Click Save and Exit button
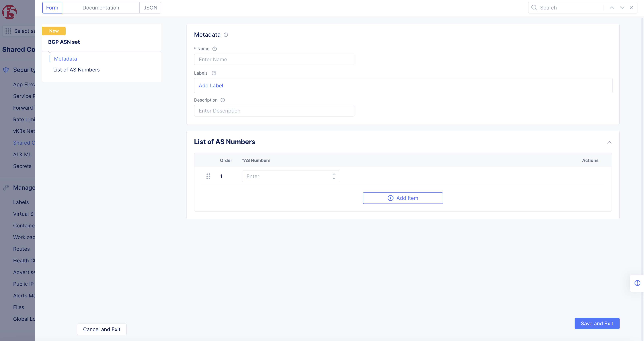The height and width of the screenshot is (341, 644). click(x=597, y=323)
